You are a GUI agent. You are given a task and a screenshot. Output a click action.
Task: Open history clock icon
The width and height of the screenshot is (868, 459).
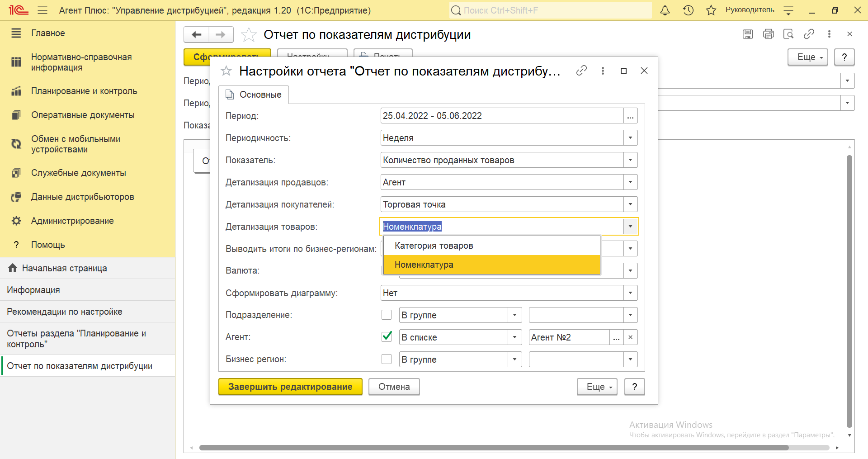pos(689,10)
